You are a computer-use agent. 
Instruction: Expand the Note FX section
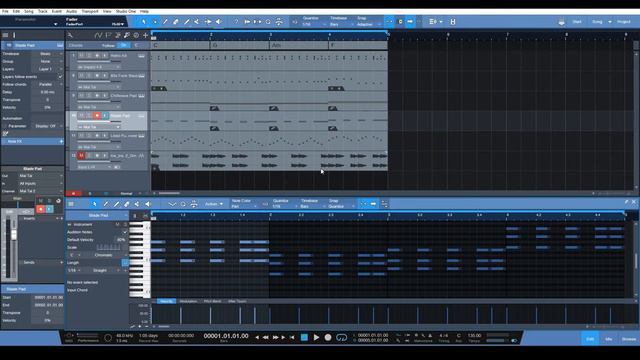click(33, 141)
